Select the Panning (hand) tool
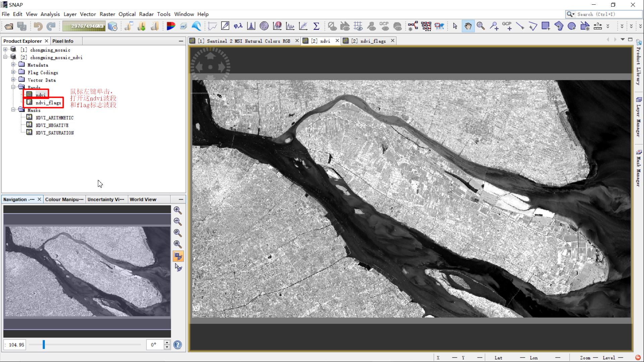 468,26
